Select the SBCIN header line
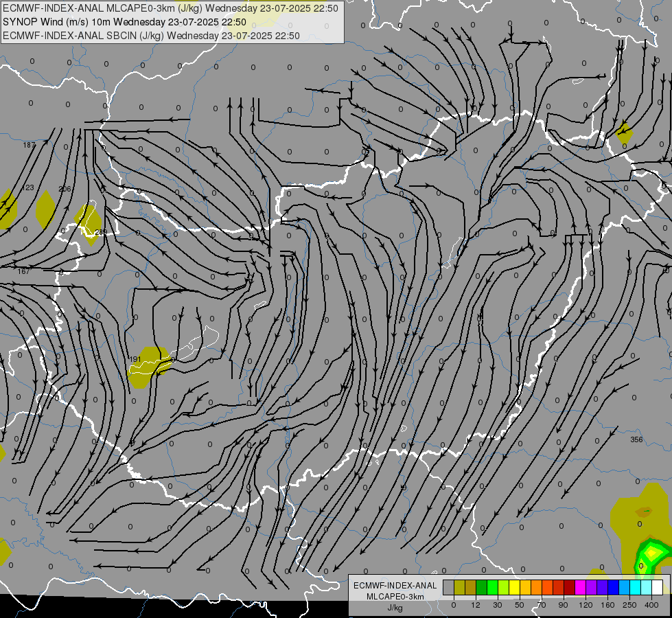 click(151, 36)
